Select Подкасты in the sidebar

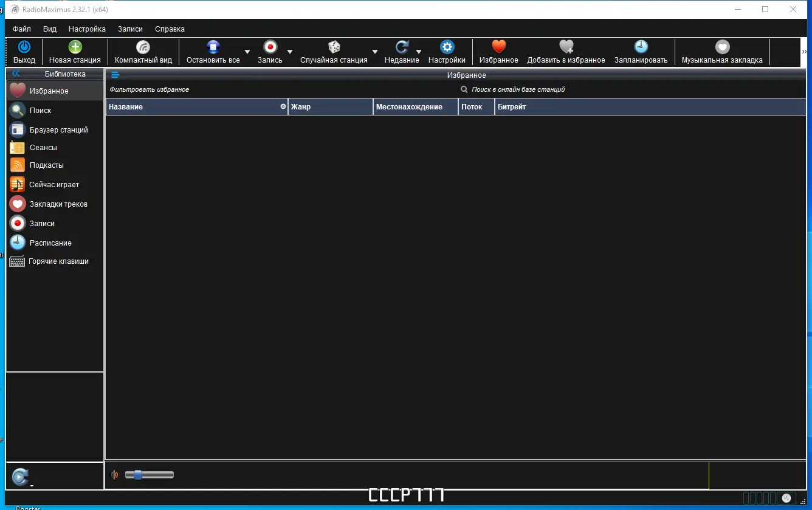47,165
